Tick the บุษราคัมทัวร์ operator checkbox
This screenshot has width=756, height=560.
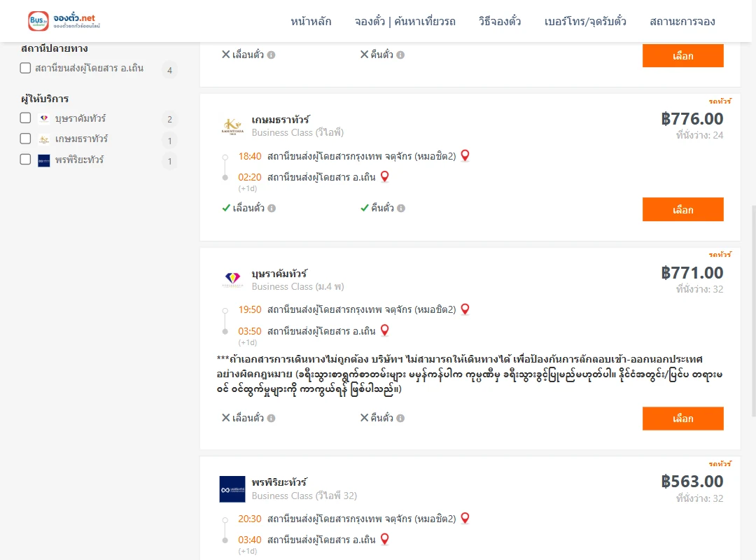click(x=26, y=118)
